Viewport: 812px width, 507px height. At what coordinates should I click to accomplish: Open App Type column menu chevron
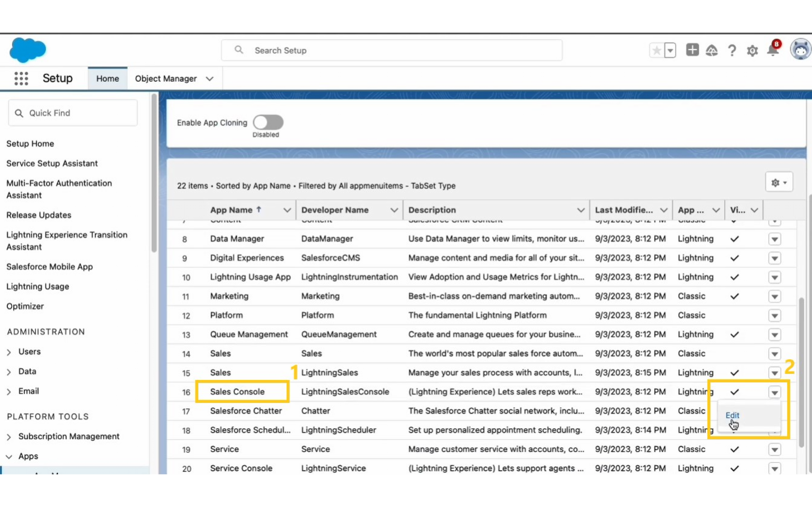pos(716,210)
